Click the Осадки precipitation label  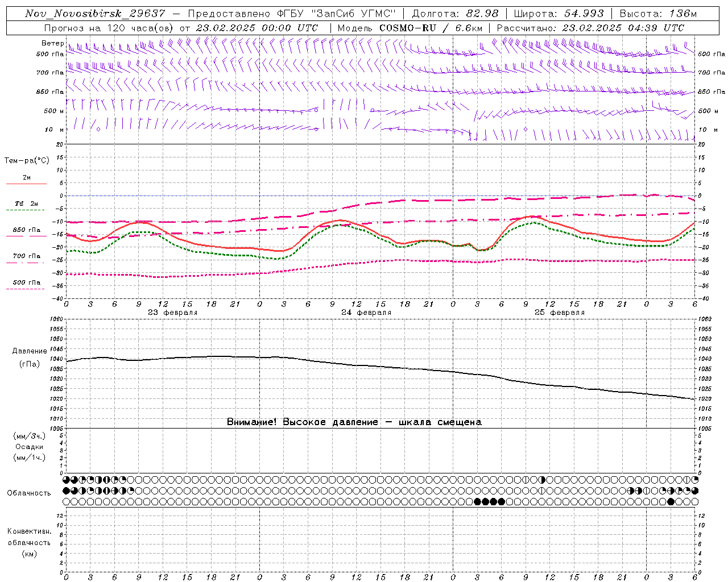click(x=30, y=447)
